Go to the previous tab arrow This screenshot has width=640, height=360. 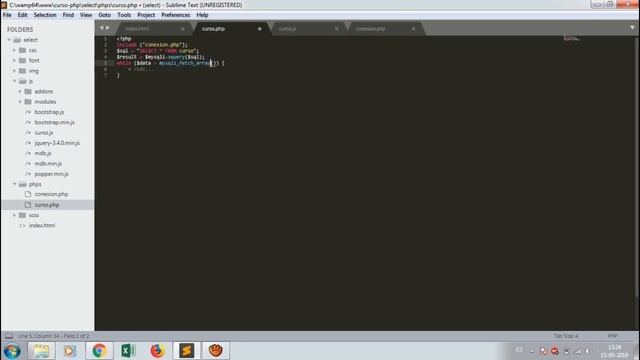pyautogui.click(x=102, y=28)
